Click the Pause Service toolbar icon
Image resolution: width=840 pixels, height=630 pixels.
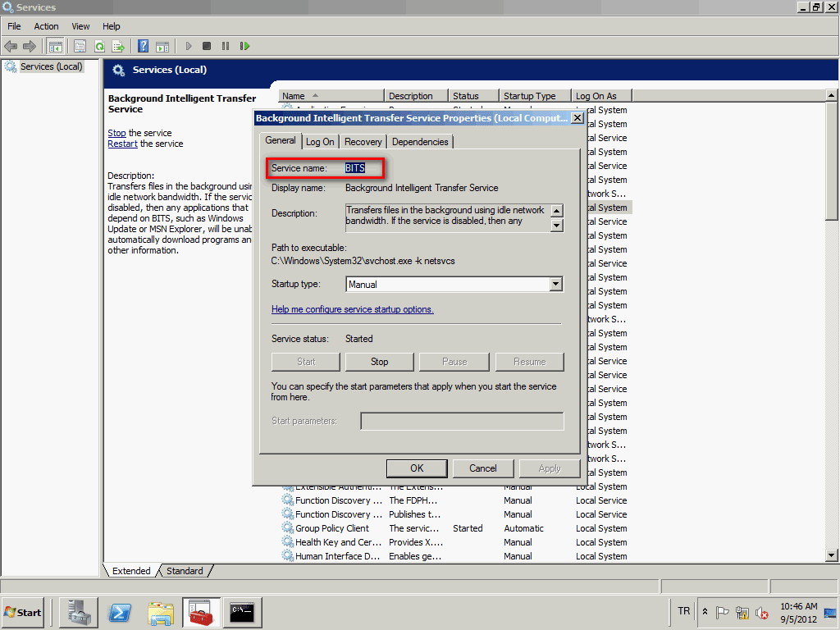226,46
